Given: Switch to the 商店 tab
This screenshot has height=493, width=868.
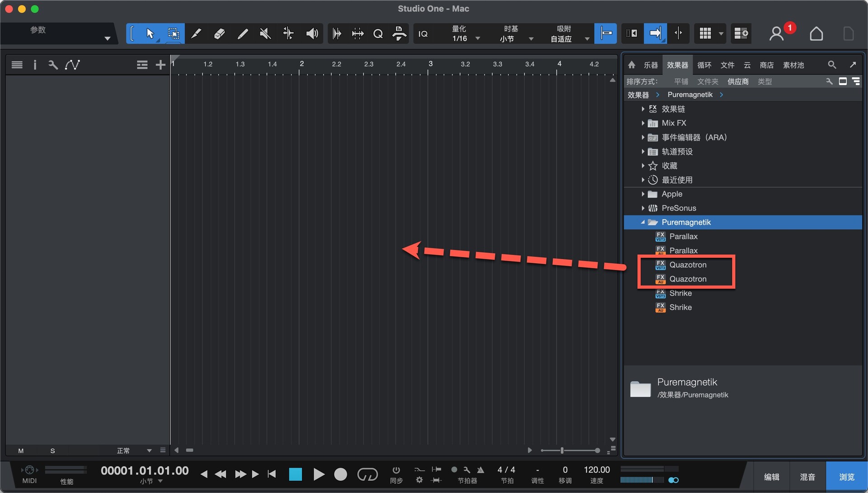Looking at the screenshot, I should [x=767, y=65].
